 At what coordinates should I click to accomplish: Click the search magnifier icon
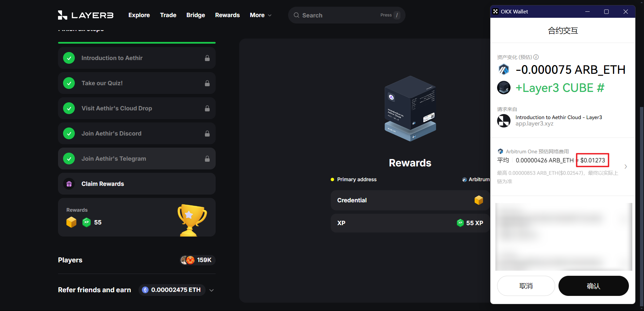click(297, 15)
